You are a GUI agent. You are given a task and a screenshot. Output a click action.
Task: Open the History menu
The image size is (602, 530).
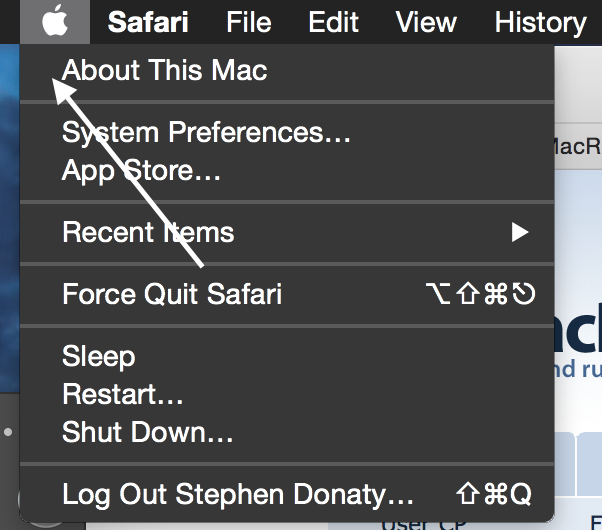click(540, 22)
